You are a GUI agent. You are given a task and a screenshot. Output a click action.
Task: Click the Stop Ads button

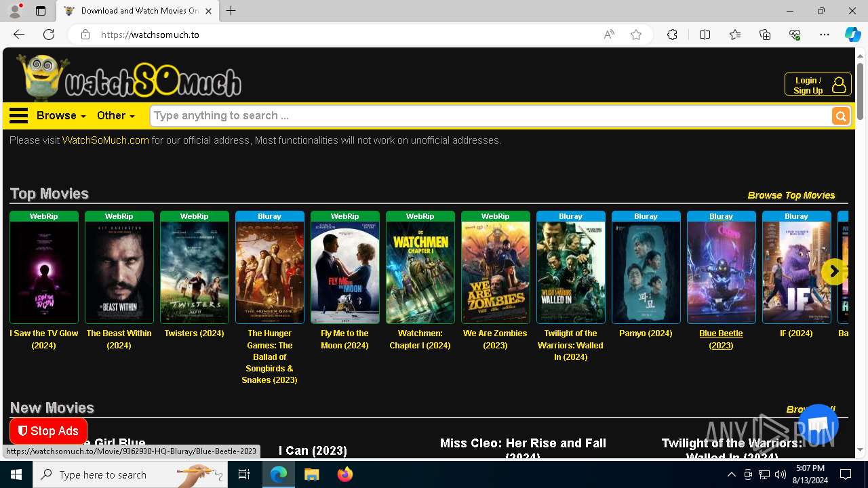pyautogui.click(x=48, y=431)
